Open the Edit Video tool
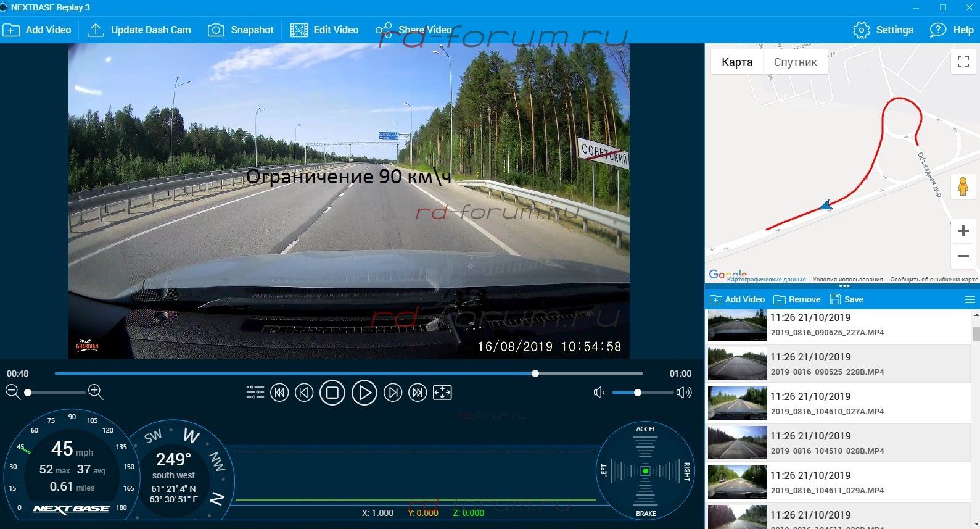This screenshot has width=980, height=529. (x=324, y=30)
